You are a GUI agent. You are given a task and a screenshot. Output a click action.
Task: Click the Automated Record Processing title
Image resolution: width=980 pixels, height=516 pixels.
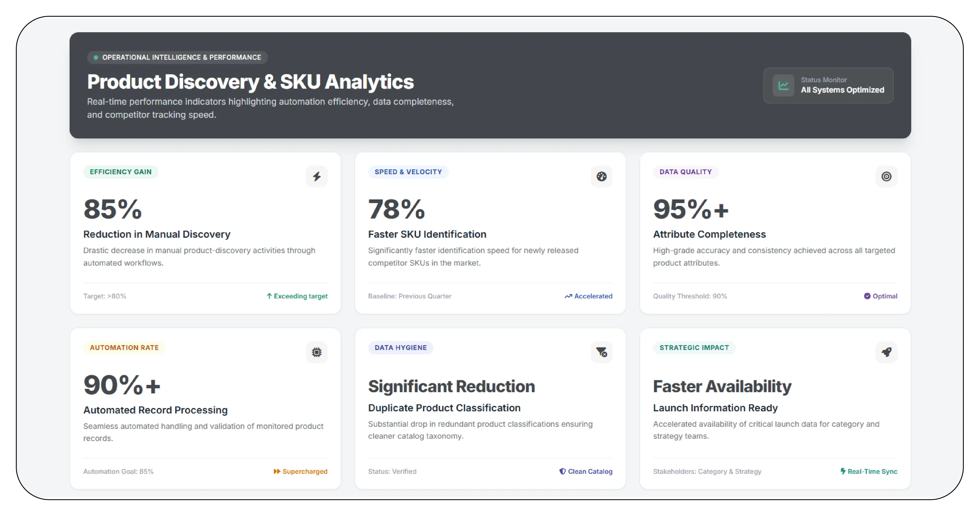point(155,410)
